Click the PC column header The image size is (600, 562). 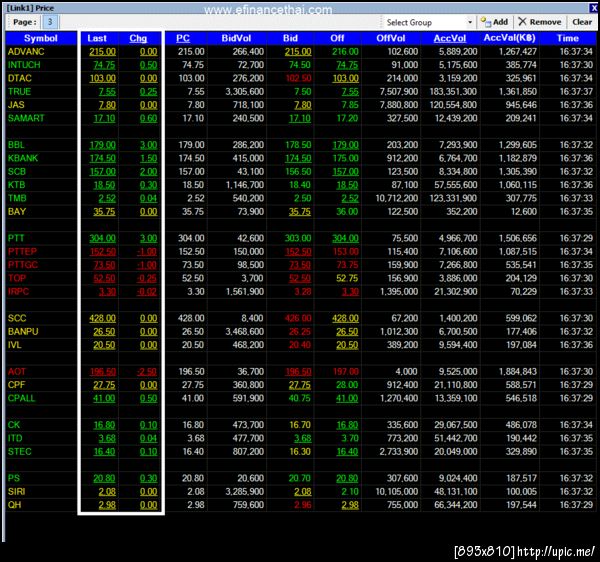[183, 38]
